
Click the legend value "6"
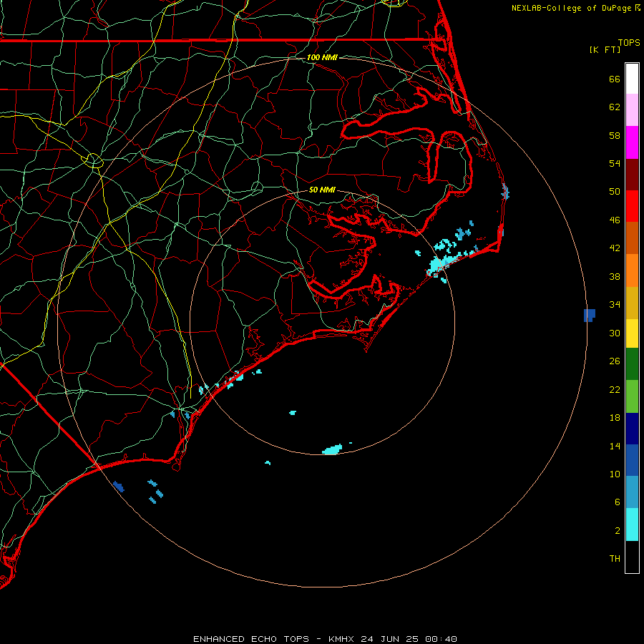click(x=618, y=502)
